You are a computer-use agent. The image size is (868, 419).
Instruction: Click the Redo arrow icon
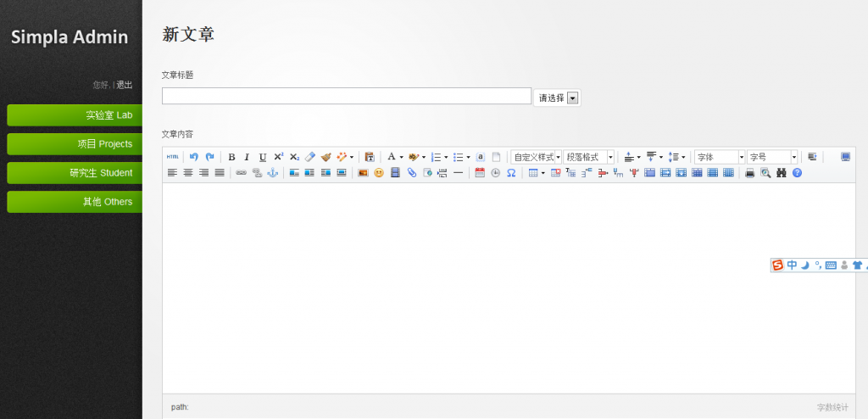210,158
